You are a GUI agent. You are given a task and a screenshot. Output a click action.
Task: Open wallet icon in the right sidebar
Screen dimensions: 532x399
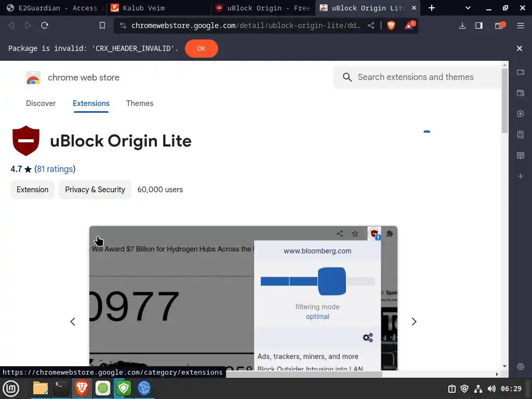click(521, 93)
